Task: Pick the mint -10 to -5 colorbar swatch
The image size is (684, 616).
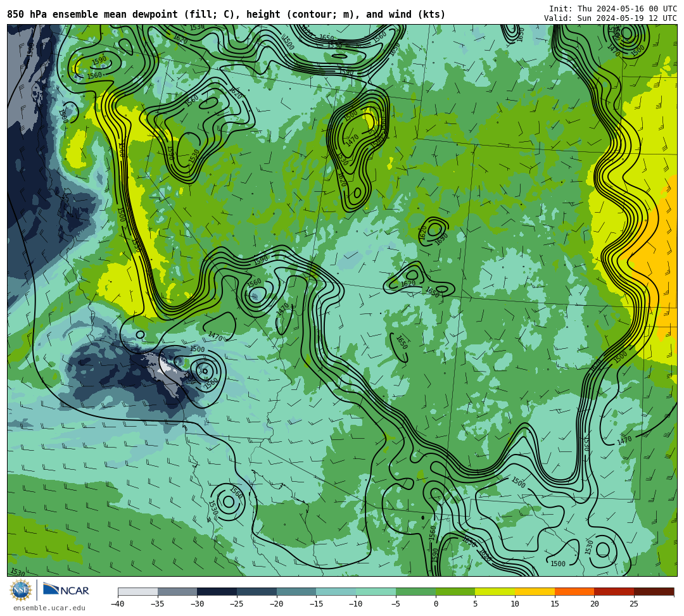Action: pos(376,591)
